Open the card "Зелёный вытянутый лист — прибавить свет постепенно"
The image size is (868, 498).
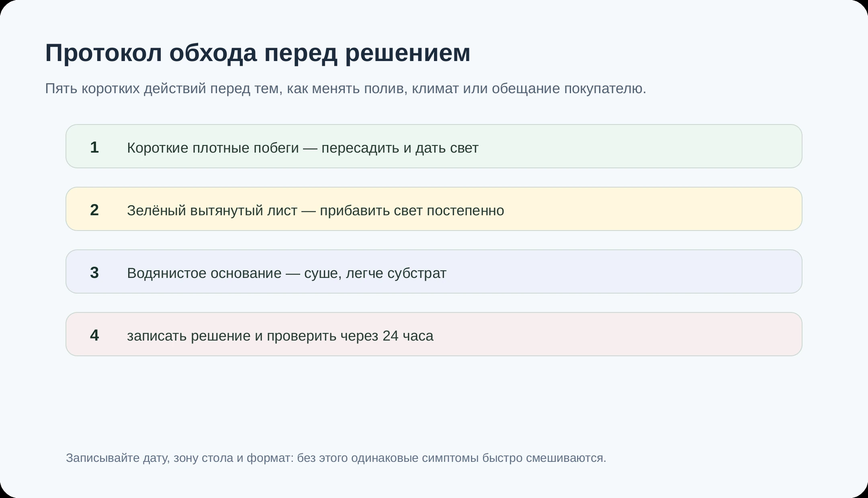click(x=434, y=209)
